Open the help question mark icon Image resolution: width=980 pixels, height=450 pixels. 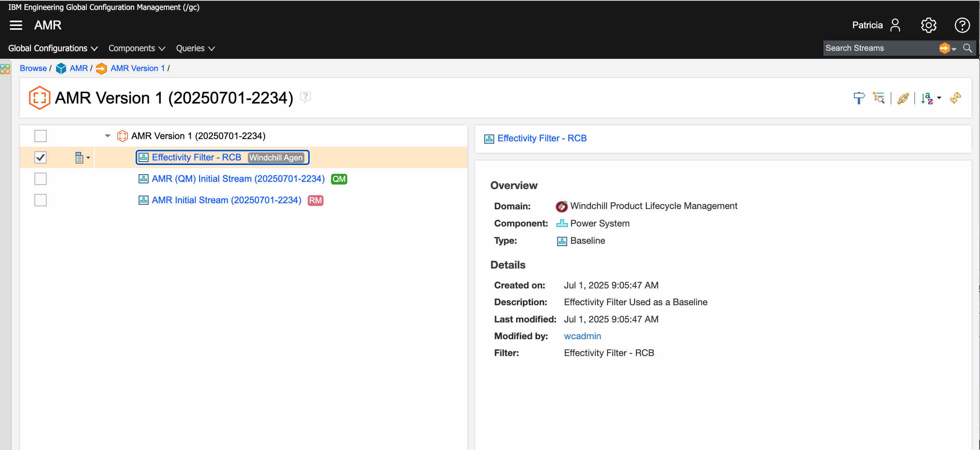coord(962,25)
